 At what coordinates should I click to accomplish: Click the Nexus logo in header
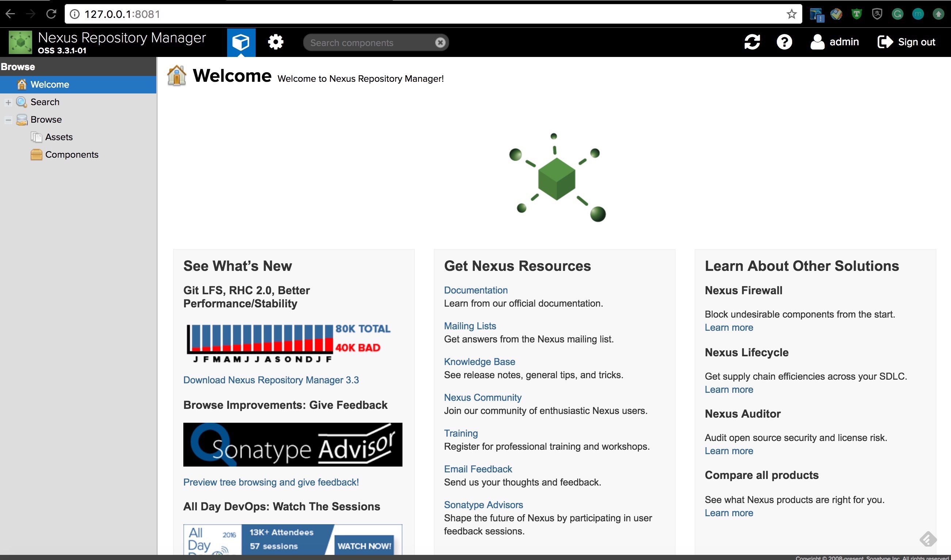coord(20,42)
